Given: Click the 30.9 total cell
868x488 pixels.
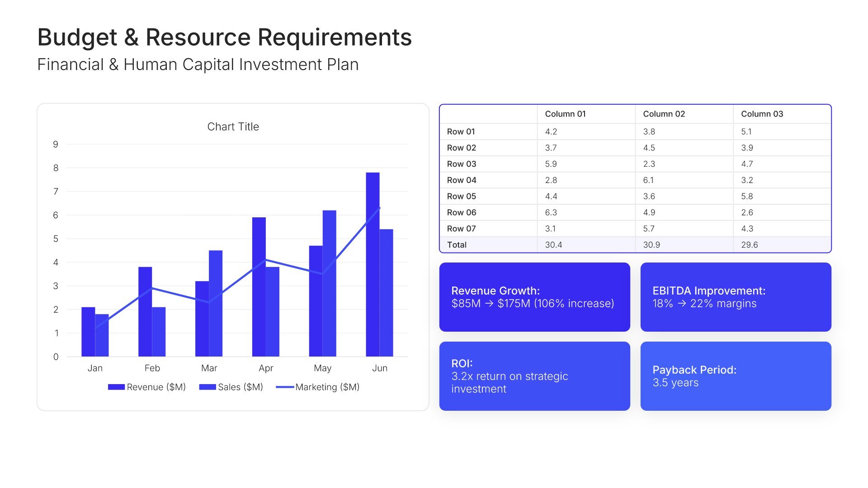Looking at the screenshot, I should pos(651,245).
